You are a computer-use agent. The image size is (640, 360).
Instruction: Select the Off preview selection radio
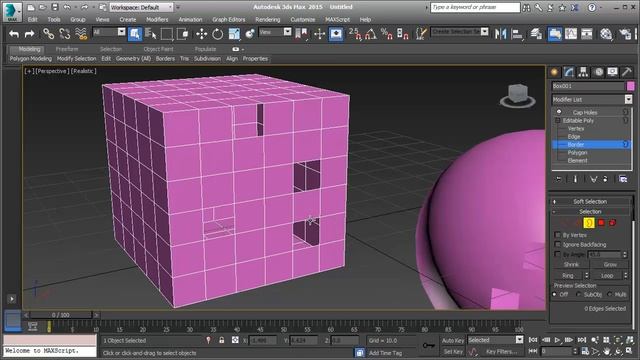click(x=554, y=294)
